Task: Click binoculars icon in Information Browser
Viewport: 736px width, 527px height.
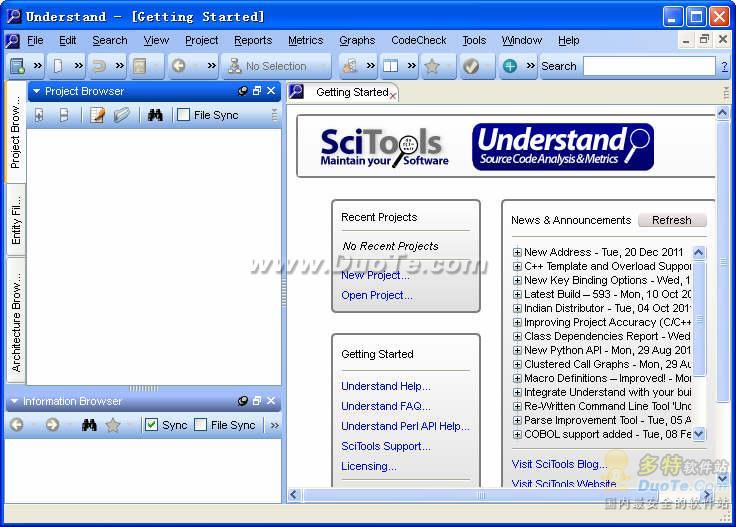Action: pyautogui.click(x=89, y=425)
